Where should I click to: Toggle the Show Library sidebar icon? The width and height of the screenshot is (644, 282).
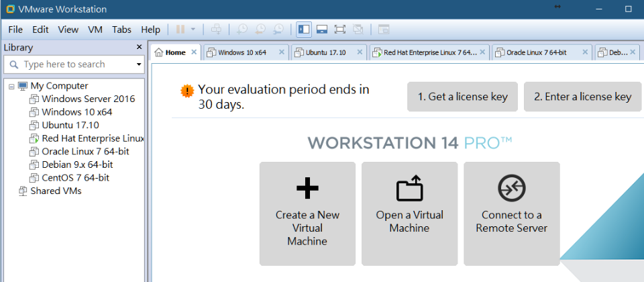point(304,29)
